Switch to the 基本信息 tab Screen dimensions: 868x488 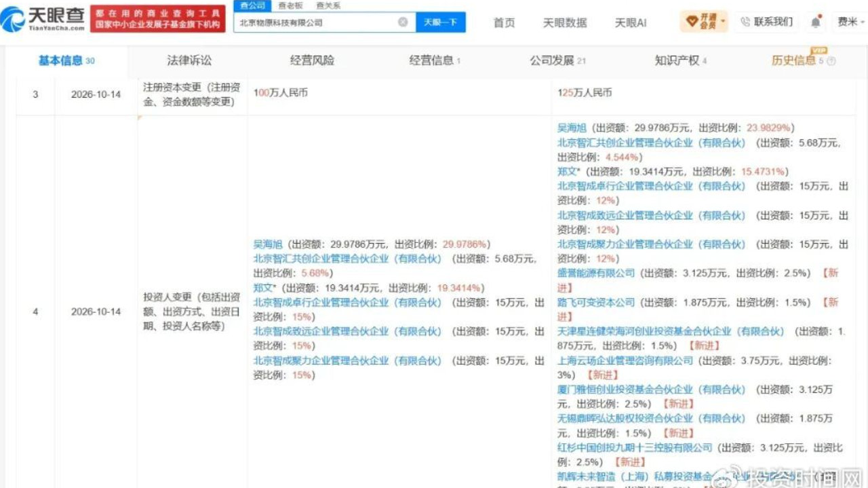66,60
